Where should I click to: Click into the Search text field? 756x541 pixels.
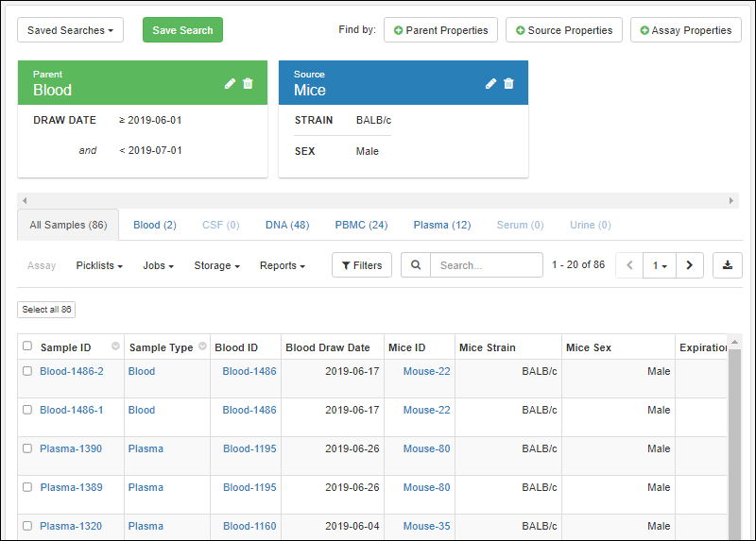(486, 265)
